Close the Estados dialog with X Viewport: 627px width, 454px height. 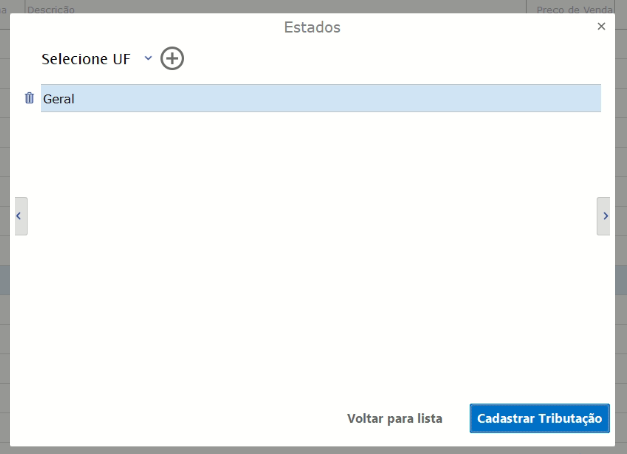pyautogui.click(x=601, y=27)
